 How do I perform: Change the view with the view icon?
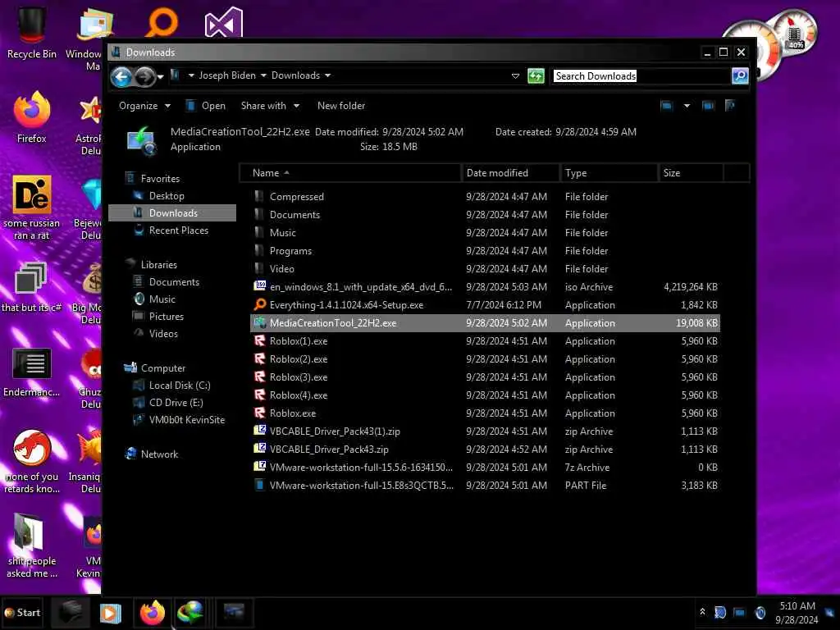coord(666,106)
